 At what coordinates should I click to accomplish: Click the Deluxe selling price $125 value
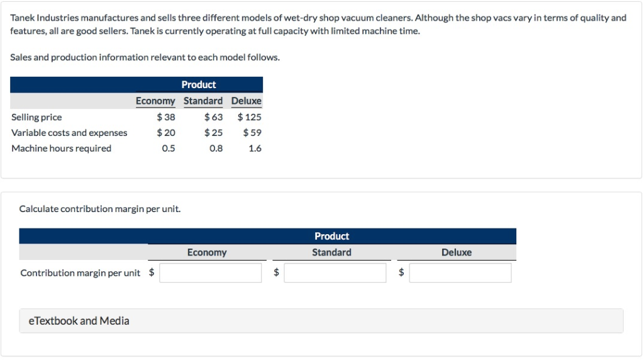249,117
